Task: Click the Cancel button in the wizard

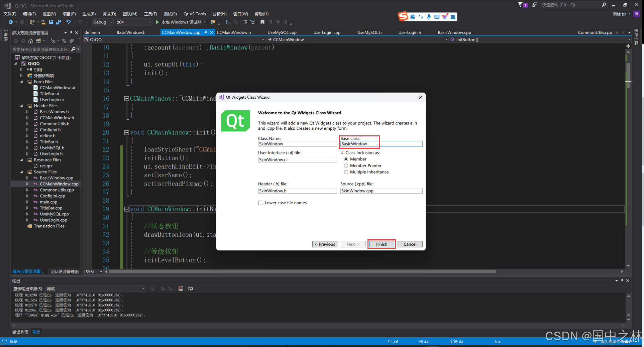Action: tap(410, 244)
